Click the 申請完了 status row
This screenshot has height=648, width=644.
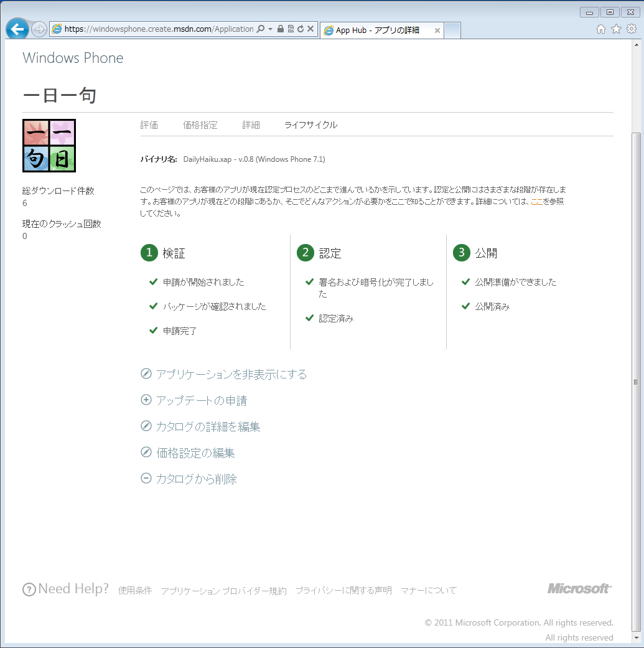[x=173, y=331]
